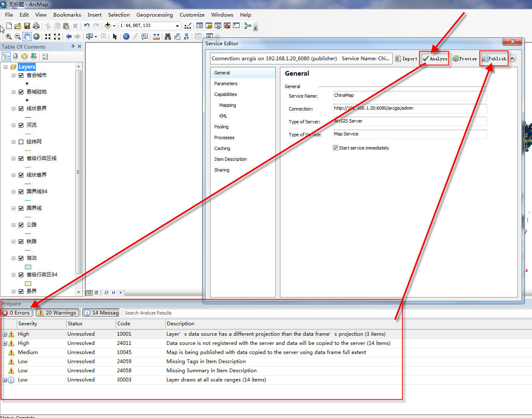Choose the Select Features tool
This screenshot has width=532, height=418.
[89, 37]
